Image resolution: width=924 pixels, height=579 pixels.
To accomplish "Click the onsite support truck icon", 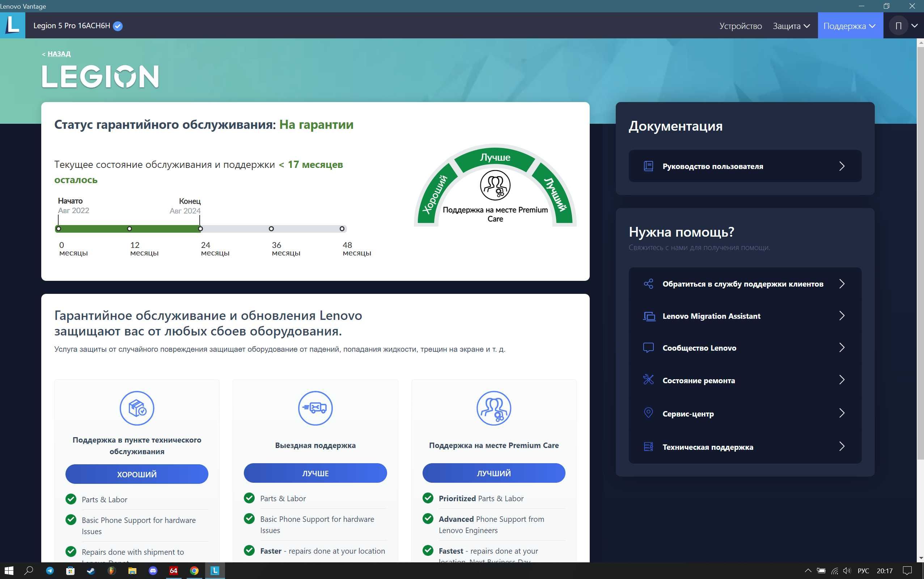I will click(x=315, y=408).
